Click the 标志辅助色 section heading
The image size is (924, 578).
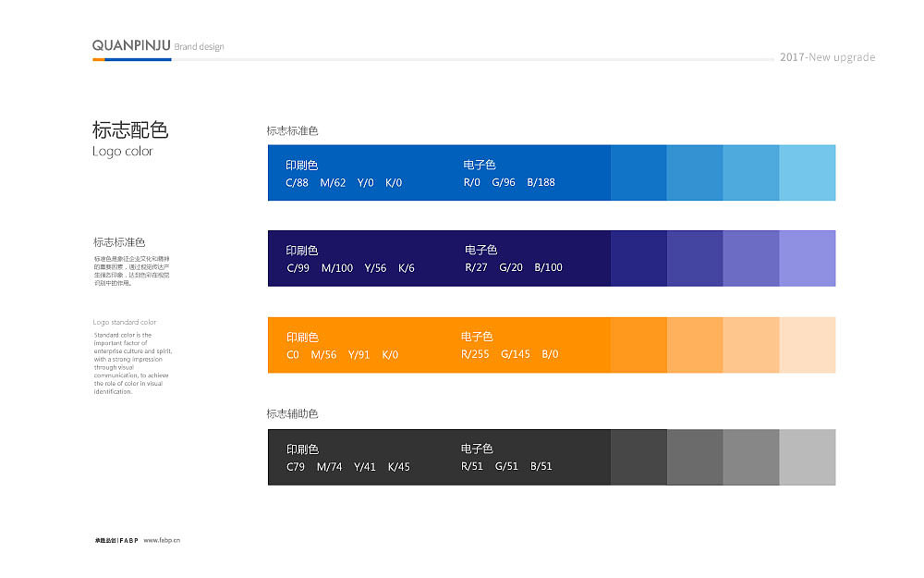pos(292,413)
